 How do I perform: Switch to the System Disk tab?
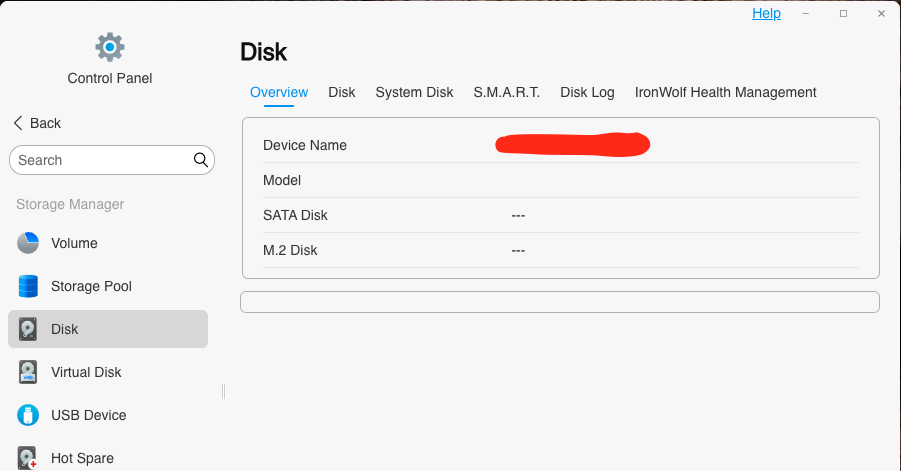(414, 92)
